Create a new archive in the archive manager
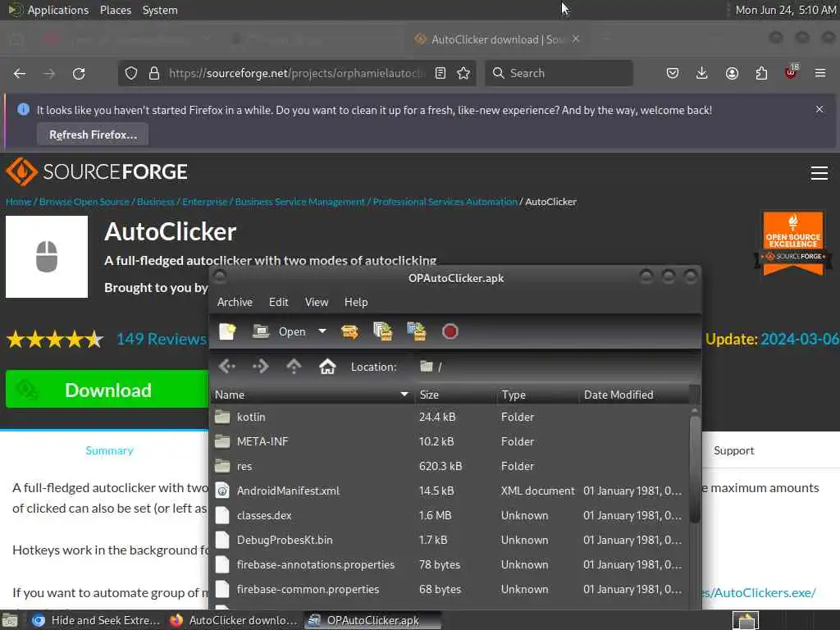The height and width of the screenshot is (630, 840). (228, 331)
